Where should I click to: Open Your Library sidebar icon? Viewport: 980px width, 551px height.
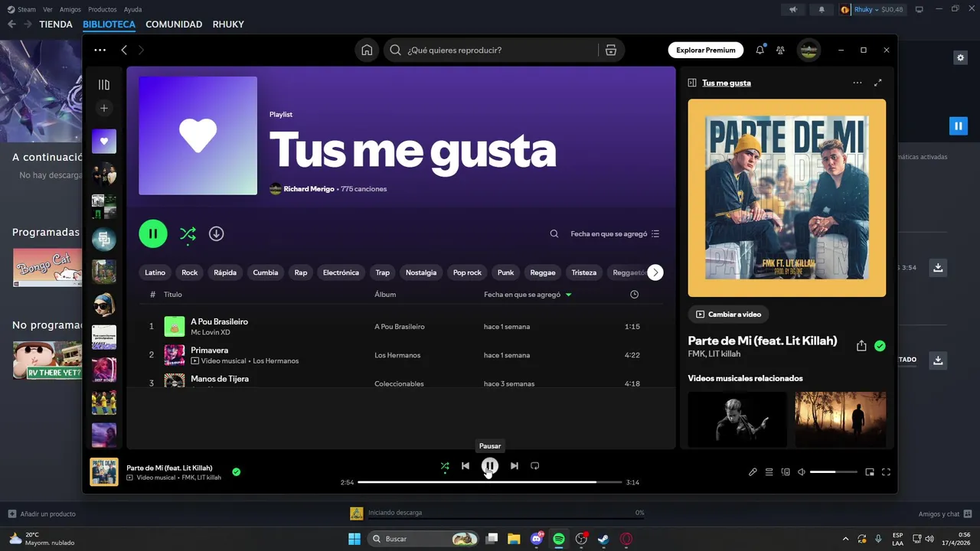104,85
